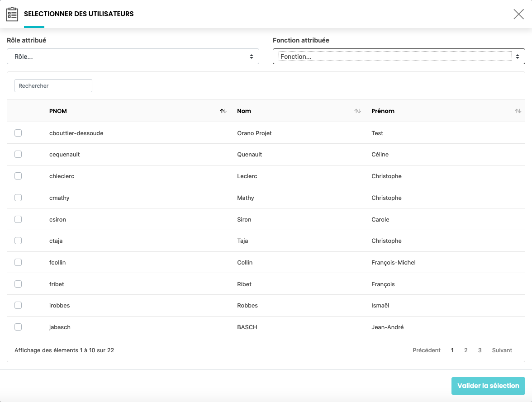Jump to page 3 of results
This screenshot has width=532, height=402.
pos(480,350)
